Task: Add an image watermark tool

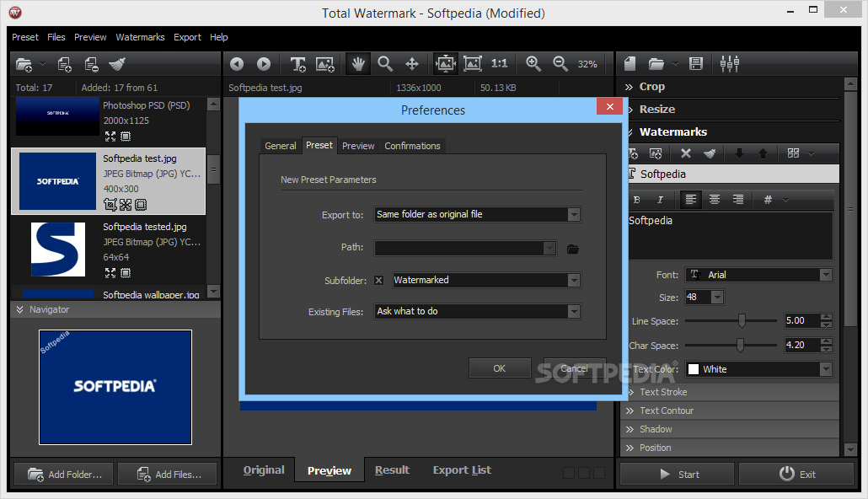Action: tap(325, 64)
